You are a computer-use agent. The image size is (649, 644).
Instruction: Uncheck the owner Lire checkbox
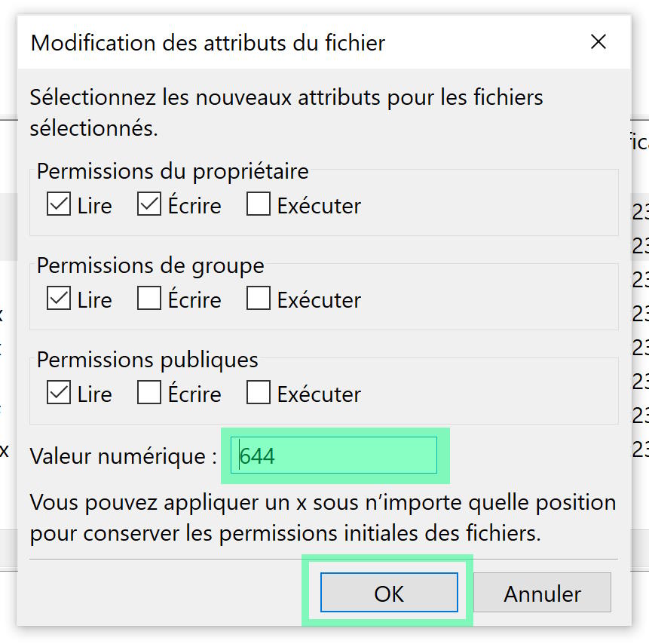pos(59,205)
